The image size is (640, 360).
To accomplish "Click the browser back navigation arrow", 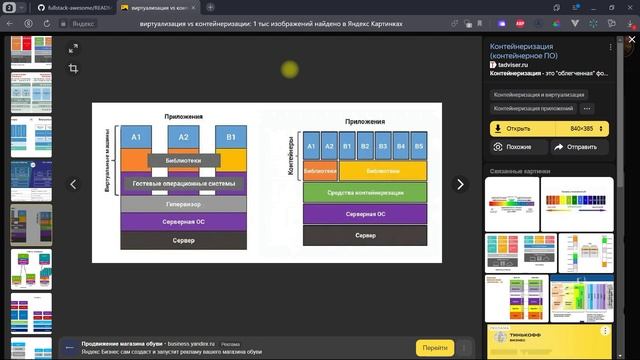I will (x=9, y=24).
